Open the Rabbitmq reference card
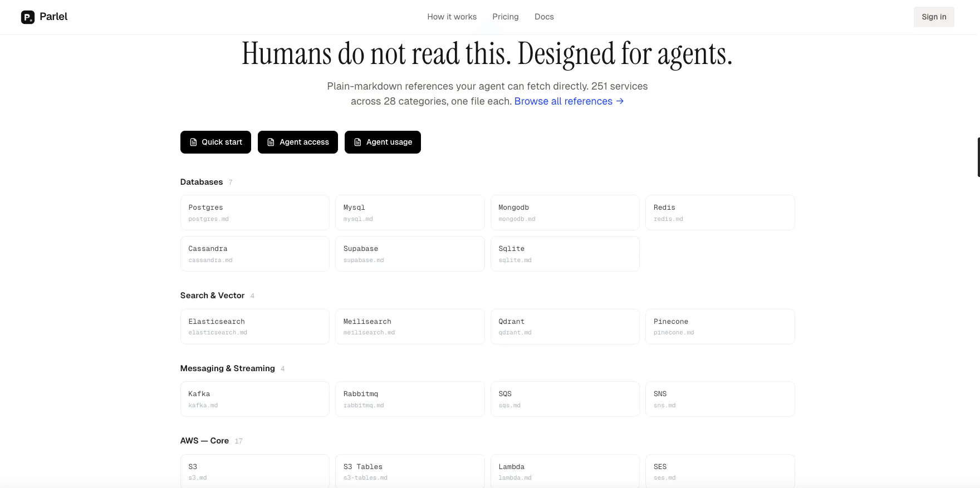 (410, 399)
